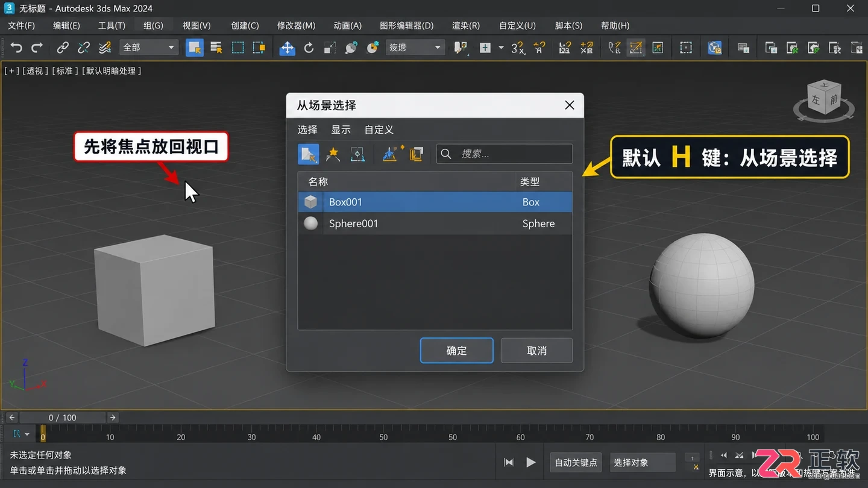Viewport: 868px width, 488px height.
Task: Open the 选择对象 key filter dropdown
Action: tap(643, 463)
